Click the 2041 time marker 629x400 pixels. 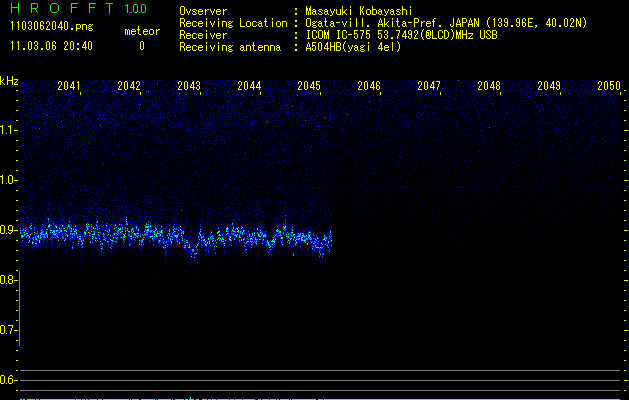(69, 87)
